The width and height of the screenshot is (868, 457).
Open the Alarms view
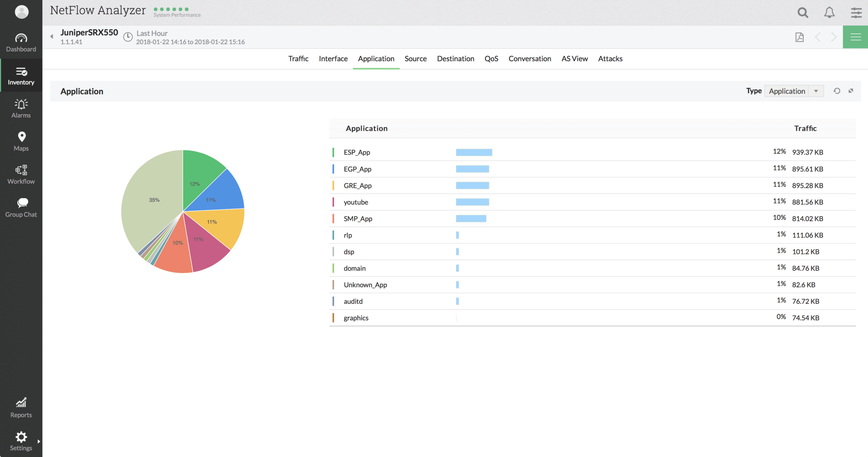click(21, 108)
